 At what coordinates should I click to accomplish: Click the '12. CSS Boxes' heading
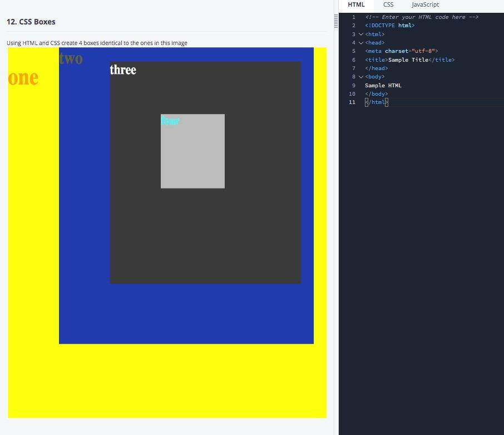click(31, 22)
